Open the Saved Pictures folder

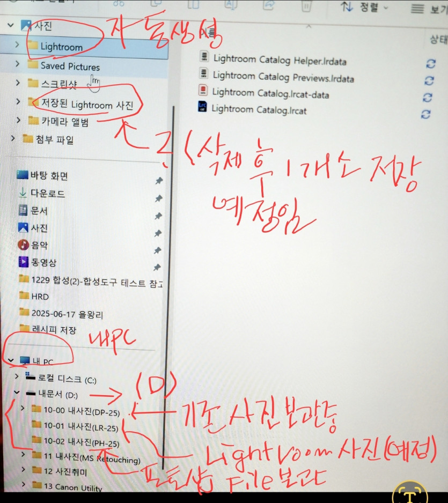coord(70,66)
